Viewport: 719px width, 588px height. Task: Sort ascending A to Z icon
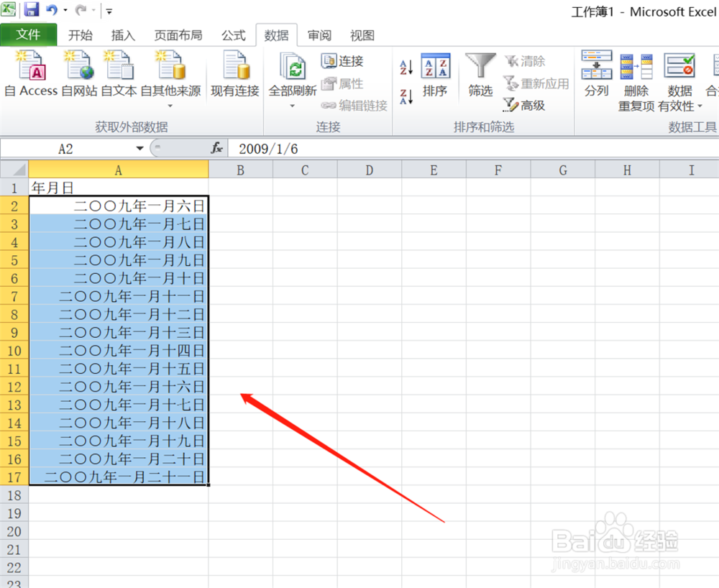[x=406, y=67]
